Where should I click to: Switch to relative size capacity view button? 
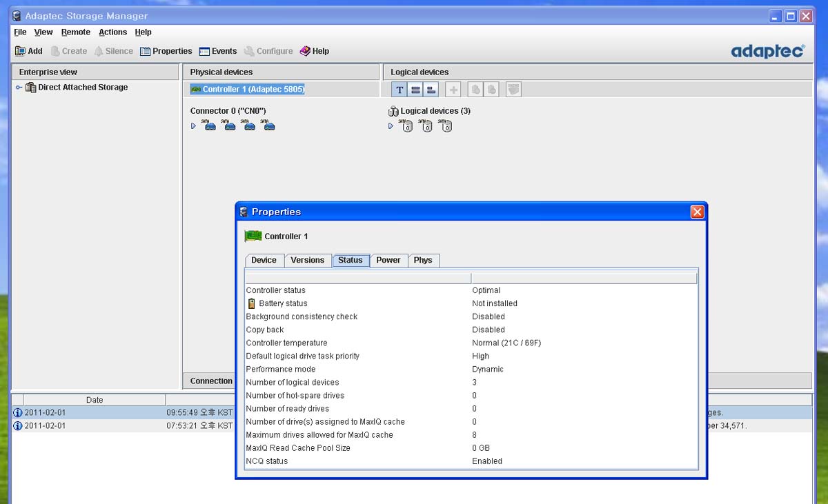pos(431,90)
